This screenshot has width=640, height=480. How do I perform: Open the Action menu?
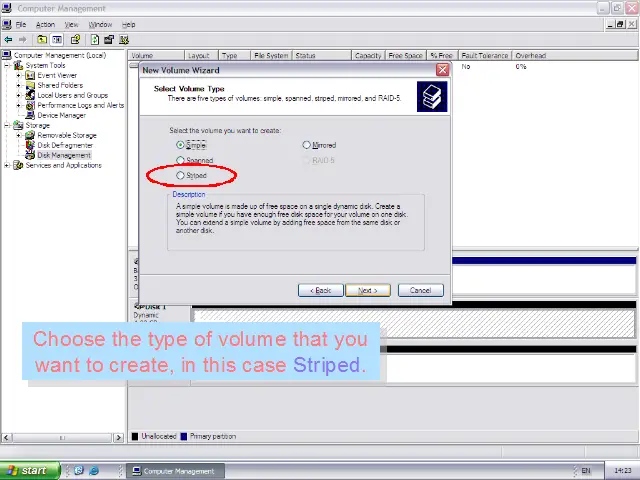click(45, 24)
